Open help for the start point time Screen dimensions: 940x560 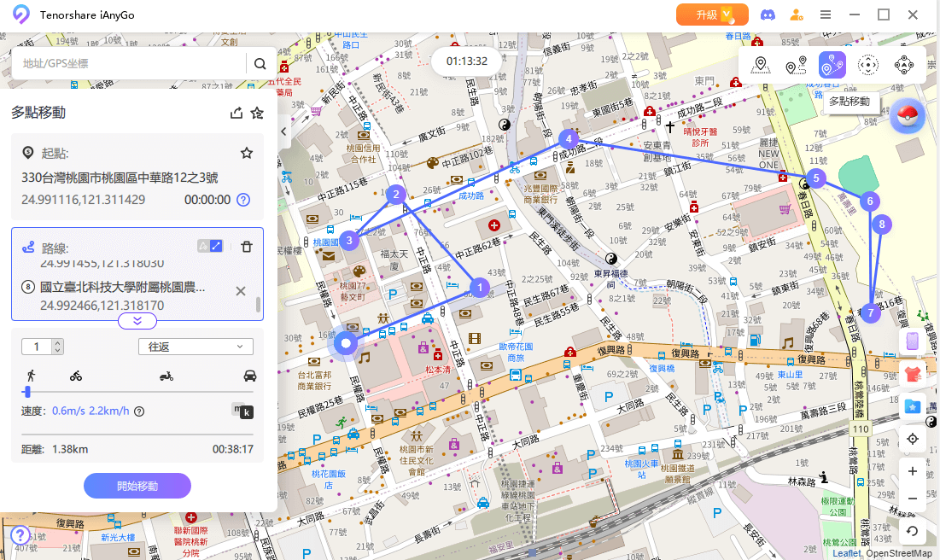click(x=243, y=200)
